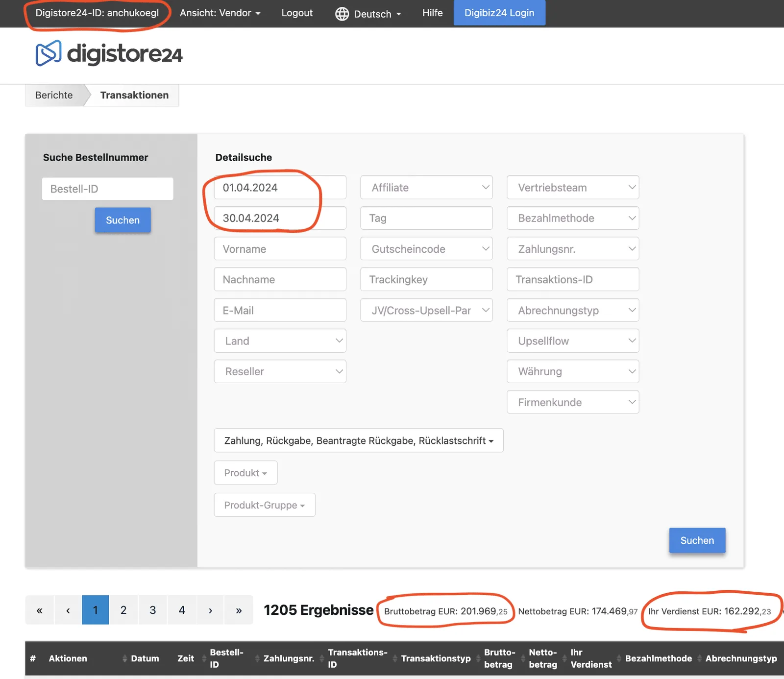Go to next results page

coord(210,610)
